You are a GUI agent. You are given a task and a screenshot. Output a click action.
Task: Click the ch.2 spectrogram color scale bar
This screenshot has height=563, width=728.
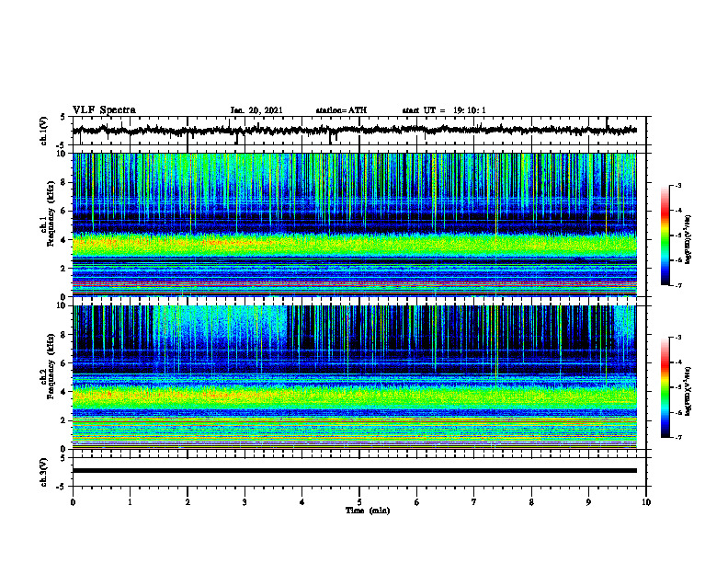coord(665,387)
